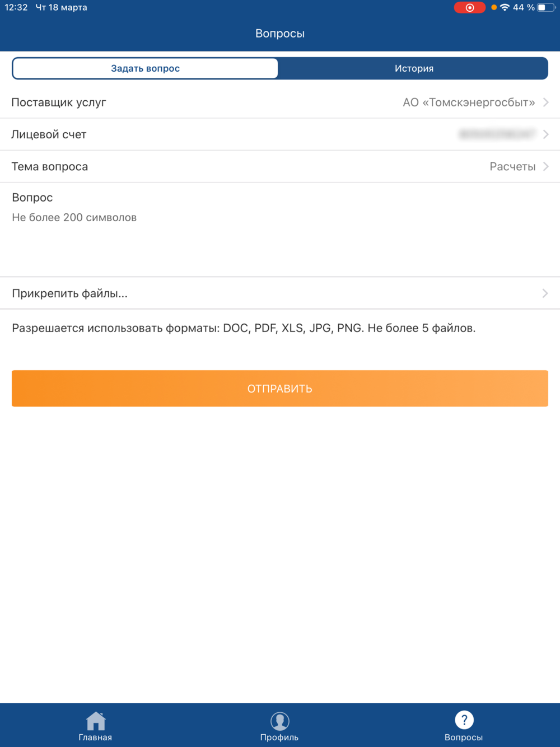This screenshot has height=747, width=560.
Task: Tap the Профиль person icon
Action: click(279, 721)
